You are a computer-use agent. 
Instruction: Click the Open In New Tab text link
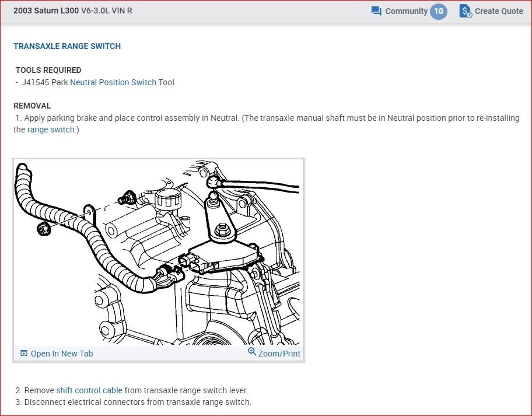(61, 354)
